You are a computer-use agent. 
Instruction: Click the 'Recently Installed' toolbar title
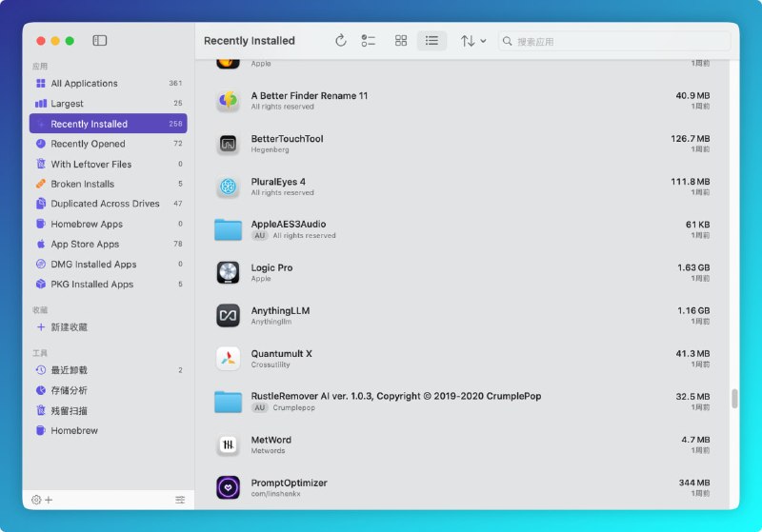click(x=250, y=41)
